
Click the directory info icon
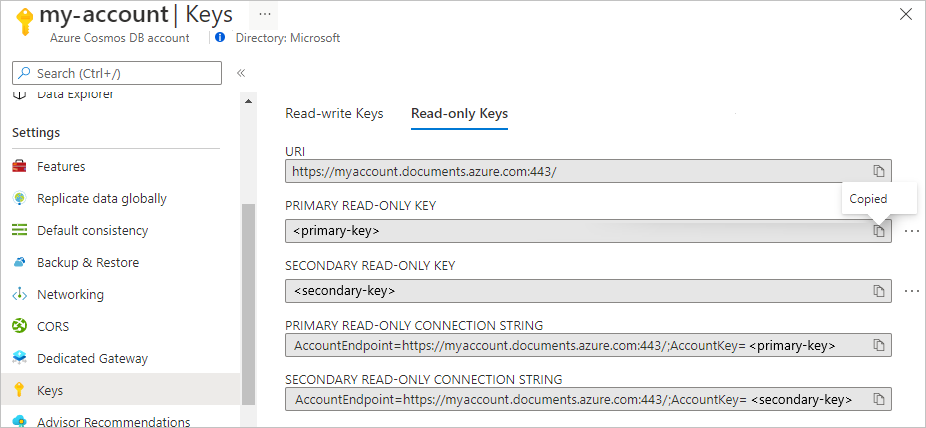(220, 38)
